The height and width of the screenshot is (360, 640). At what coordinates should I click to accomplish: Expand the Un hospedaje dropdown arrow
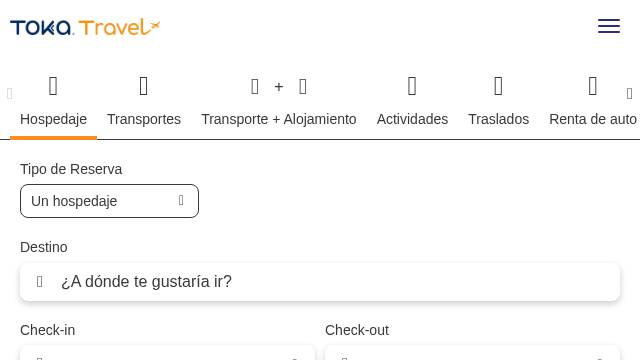click(x=181, y=200)
